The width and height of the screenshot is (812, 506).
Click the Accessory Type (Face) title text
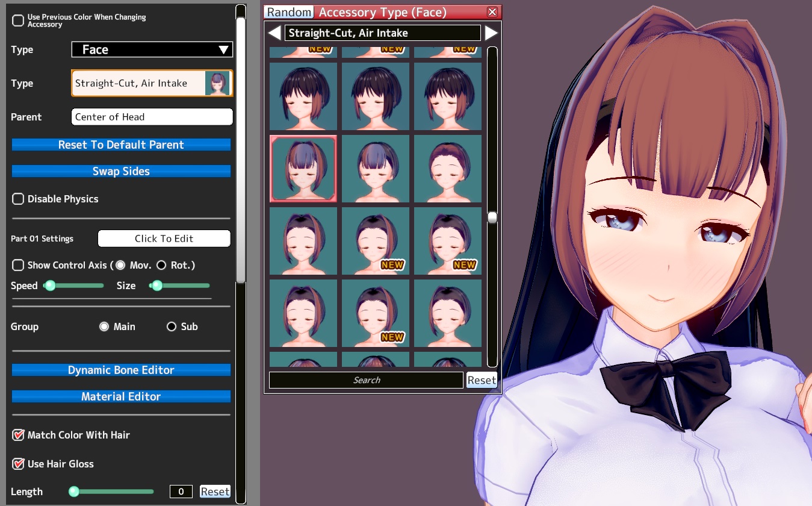tap(383, 12)
